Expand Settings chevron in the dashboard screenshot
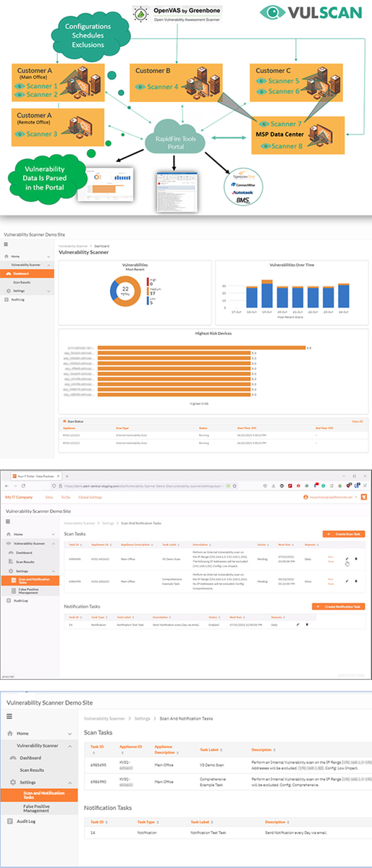The width and height of the screenshot is (372, 868). click(48, 291)
